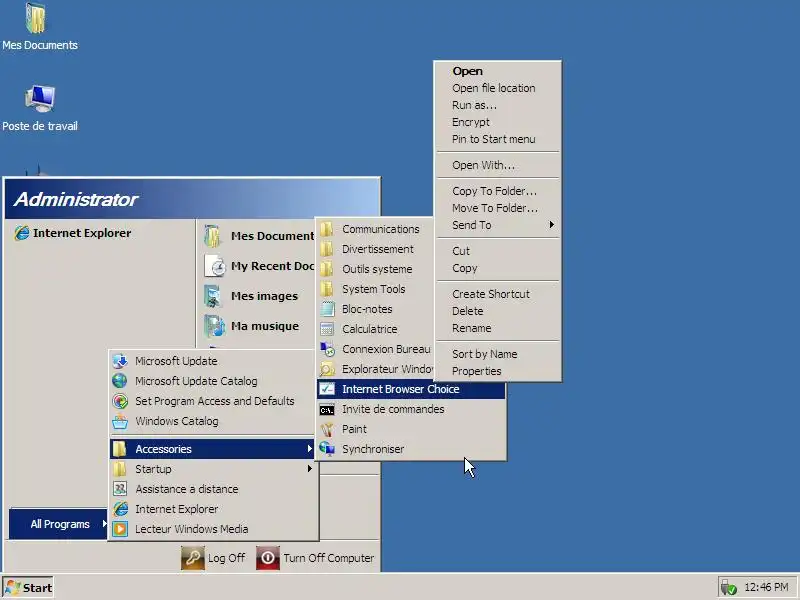
Task: Click Invite de commandes console icon
Action: tap(327, 409)
